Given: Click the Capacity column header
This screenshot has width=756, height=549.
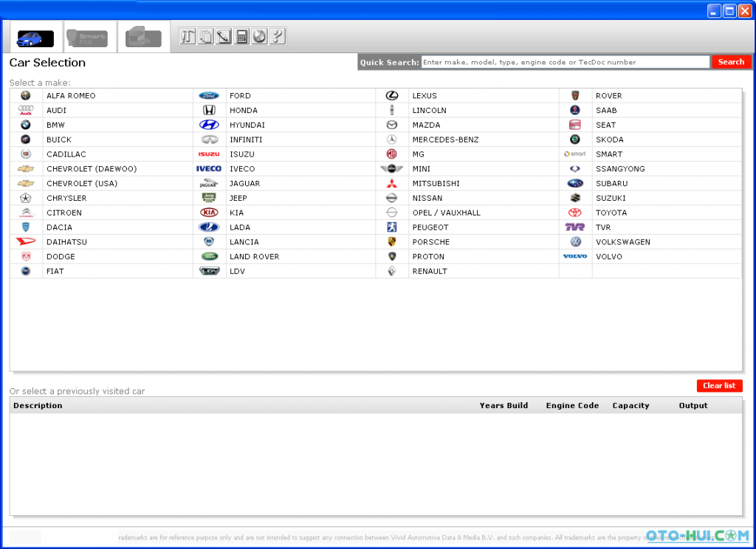Looking at the screenshot, I should 630,405.
